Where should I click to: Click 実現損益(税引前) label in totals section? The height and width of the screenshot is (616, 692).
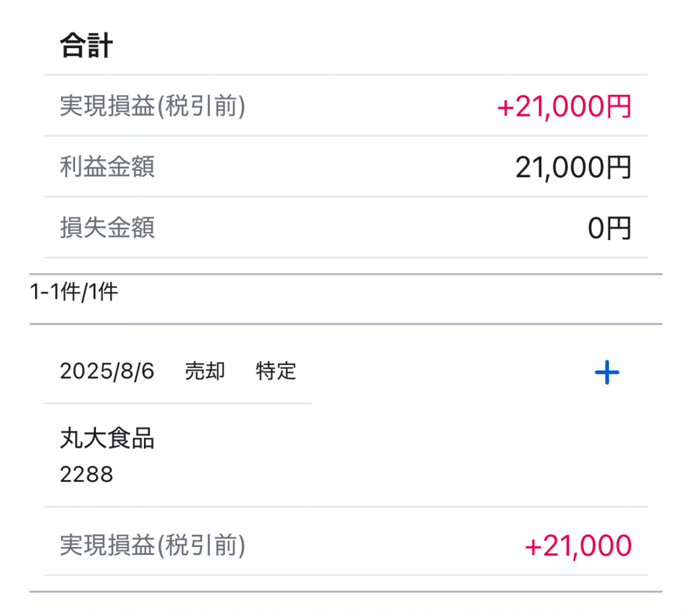coord(152,106)
